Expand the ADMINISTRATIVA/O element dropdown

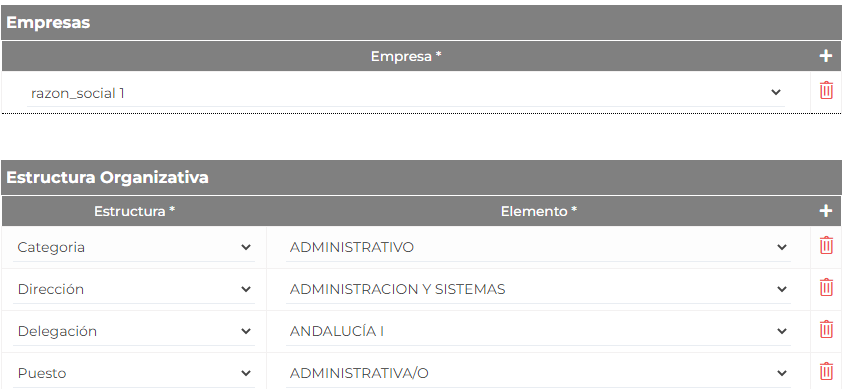(x=538, y=373)
